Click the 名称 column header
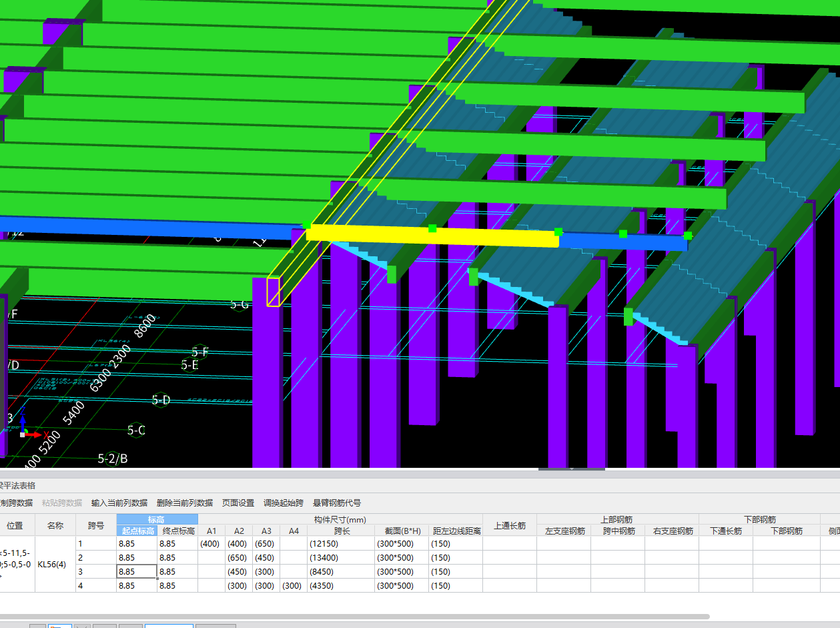840x628 pixels. 55,525
